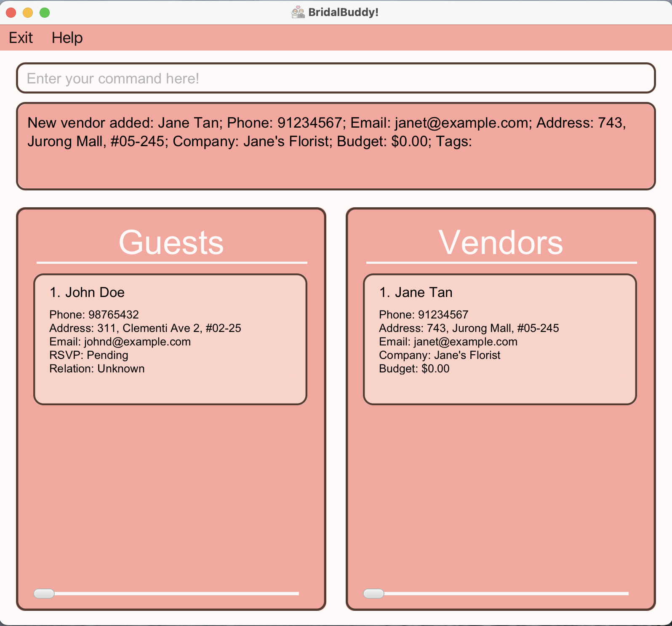Close the BridalBuddy window with red button
The image size is (672, 626).
(x=11, y=13)
